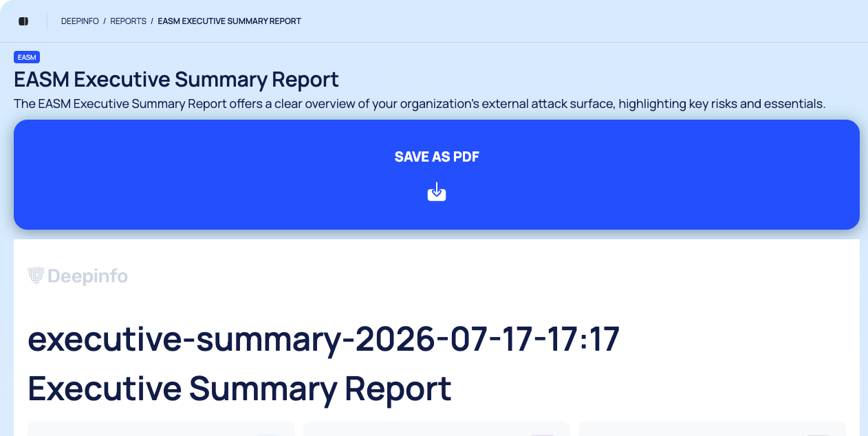The height and width of the screenshot is (436, 868).
Task: Click the SAVE AS PDF button label
Action: 437,157
